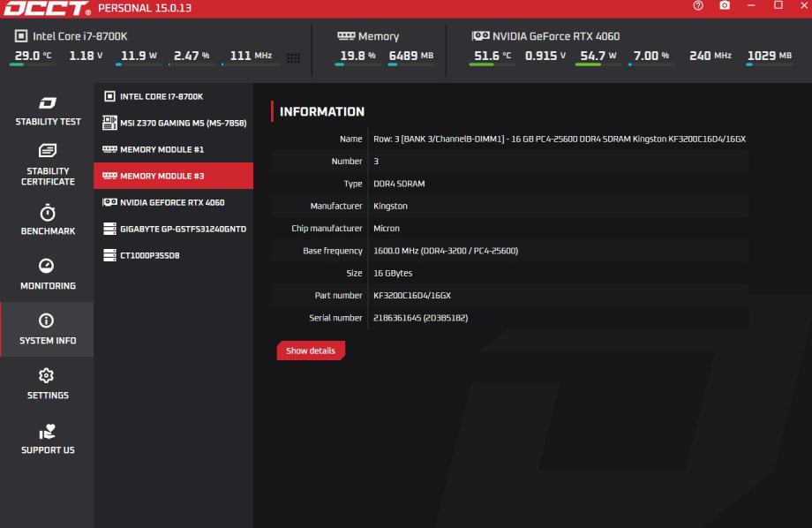Select GIGABYTE GP-GSTFS31240GNTD drive entry
This screenshot has height=528, width=812.
point(174,229)
